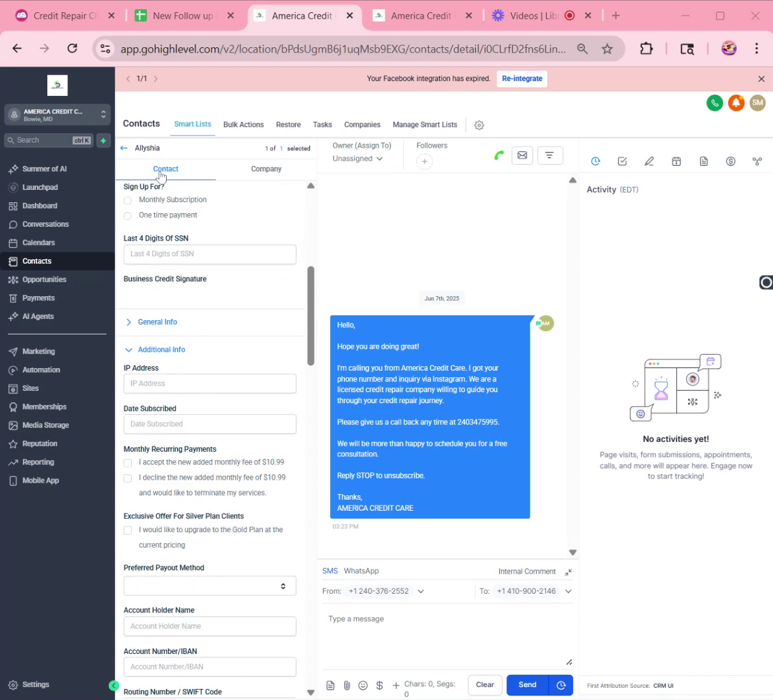Click the Clear button
This screenshot has width=773, height=700.
click(485, 685)
